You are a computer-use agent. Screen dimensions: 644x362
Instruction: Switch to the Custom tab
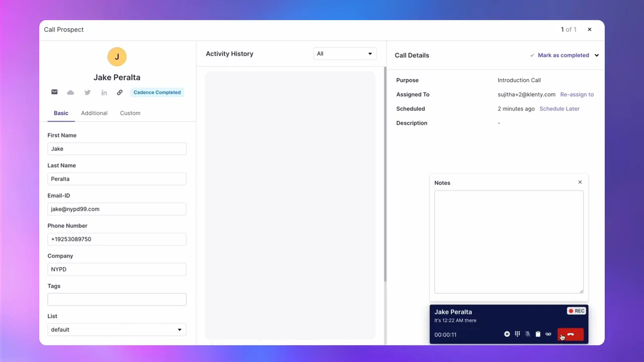click(x=130, y=113)
